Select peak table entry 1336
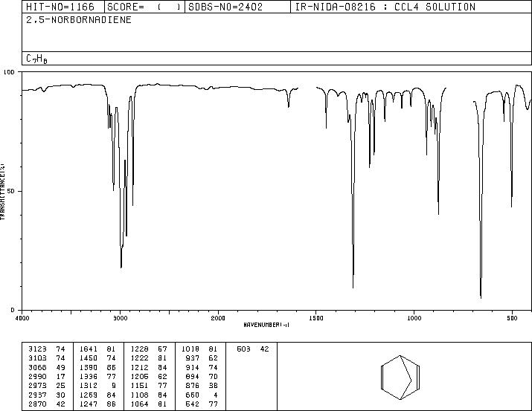The width and height of the screenshot is (532, 411). tap(89, 376)
